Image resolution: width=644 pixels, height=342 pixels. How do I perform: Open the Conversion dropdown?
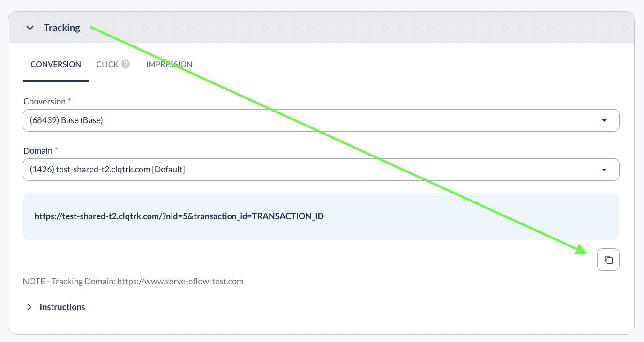[x=321, y=120]
